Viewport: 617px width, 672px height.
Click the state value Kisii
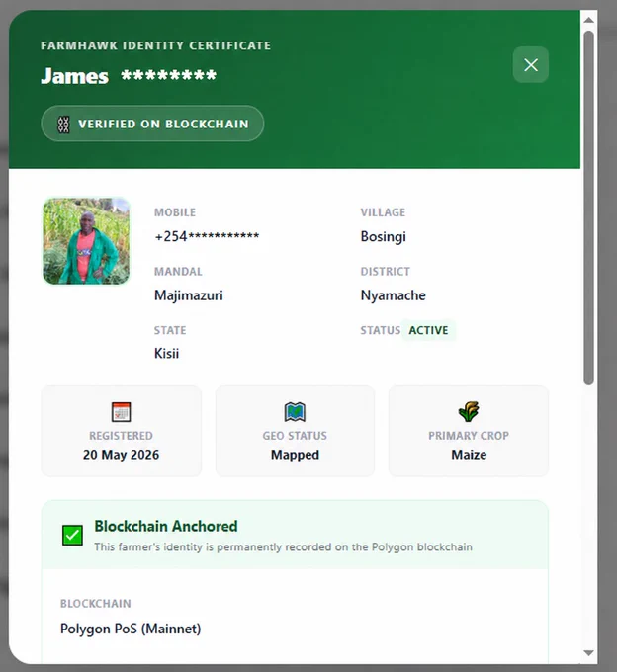click(166, 354)
